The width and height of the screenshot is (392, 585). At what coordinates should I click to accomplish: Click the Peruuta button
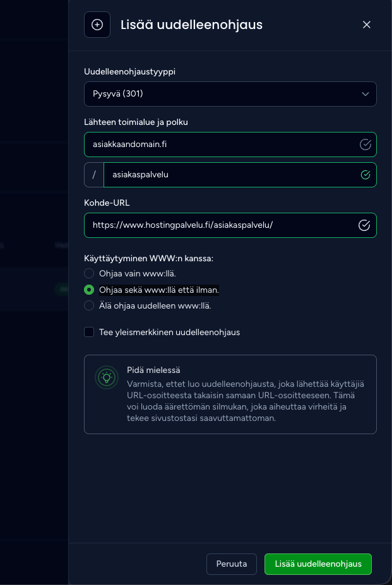[x=232, y=564]
